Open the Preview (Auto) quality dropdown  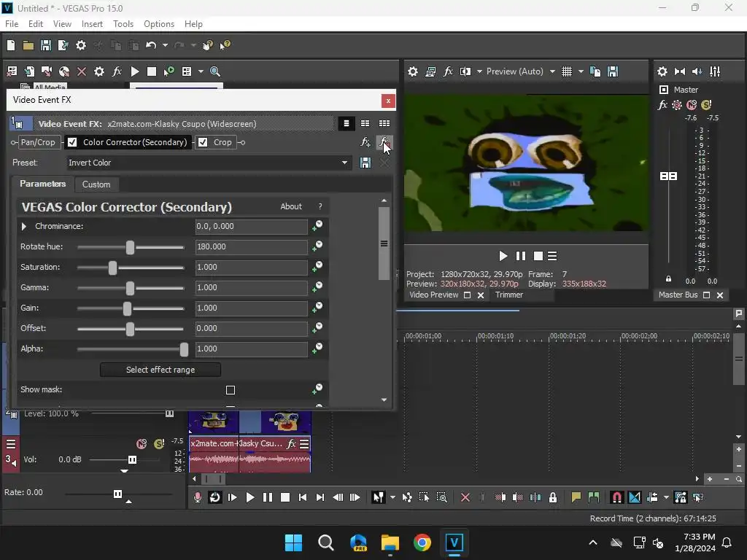click(520, 71)
